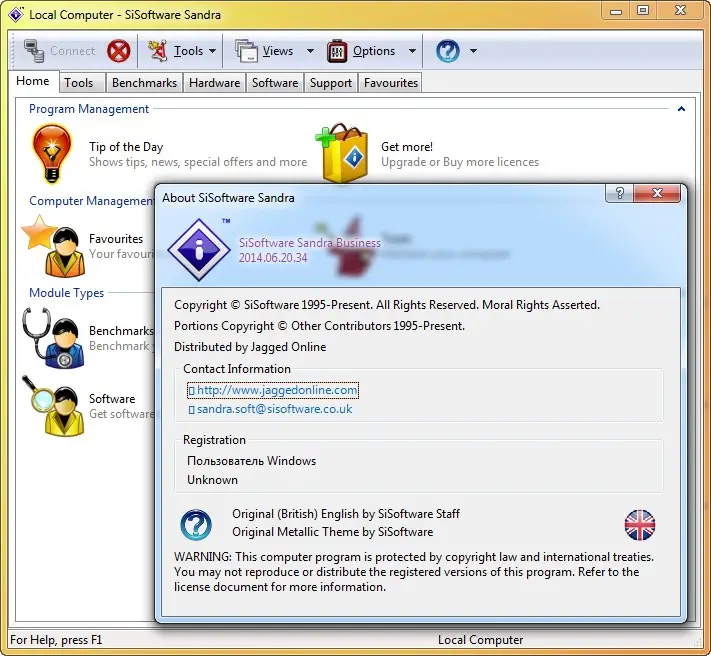
Task: Open the Tools toolbar button
Action: [175, 51]
